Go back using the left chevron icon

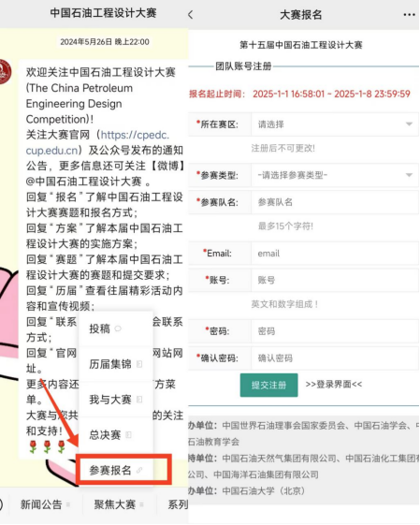[x=191, y=14]
